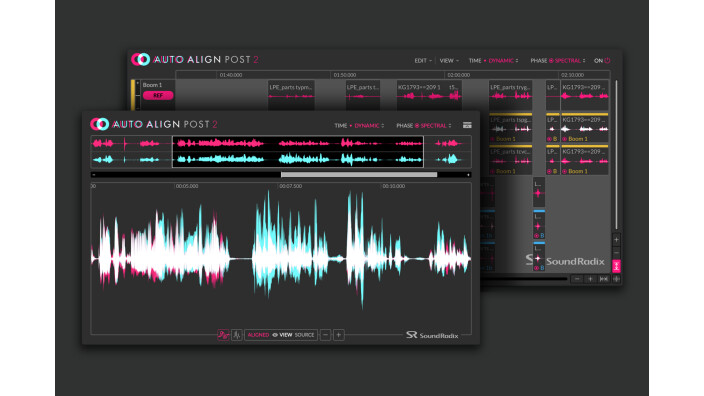Open the VIEW menu in back window

click(449, 61)
